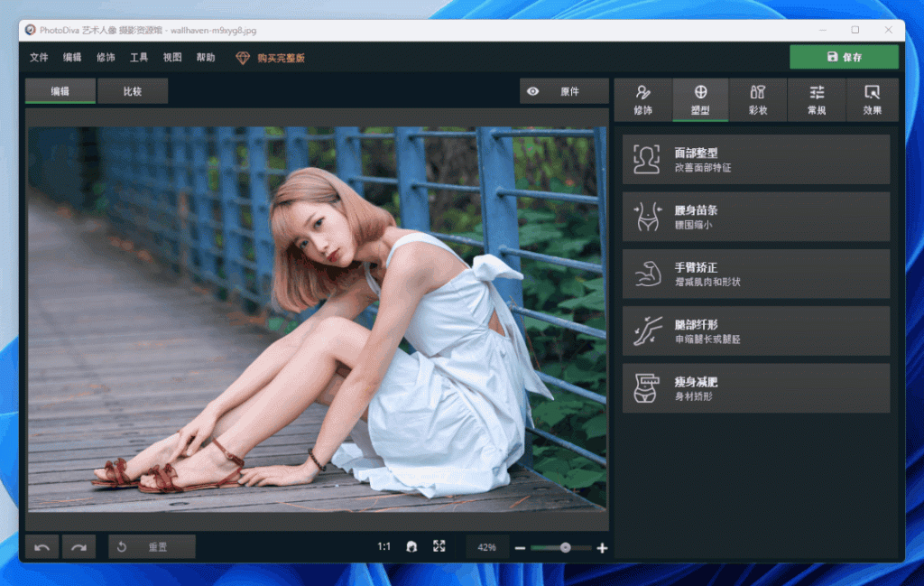Open the 彩妆 makeup panel icon
Screen dimensions: 924x586
(x=758, y=99)
